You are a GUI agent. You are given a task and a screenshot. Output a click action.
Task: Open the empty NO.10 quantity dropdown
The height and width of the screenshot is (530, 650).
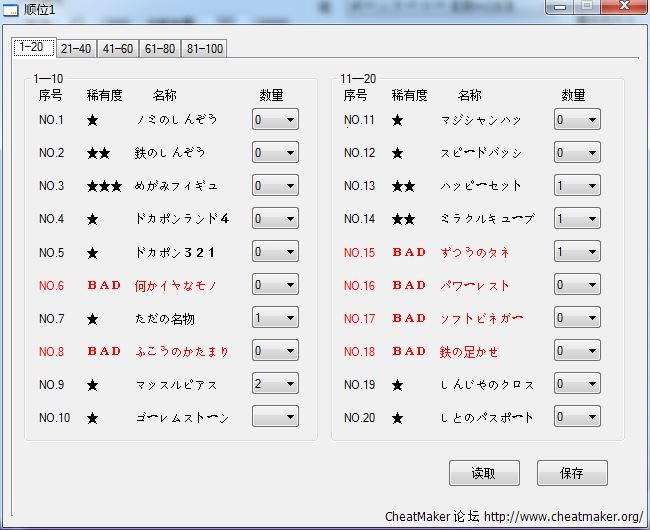tap(275, 417)
